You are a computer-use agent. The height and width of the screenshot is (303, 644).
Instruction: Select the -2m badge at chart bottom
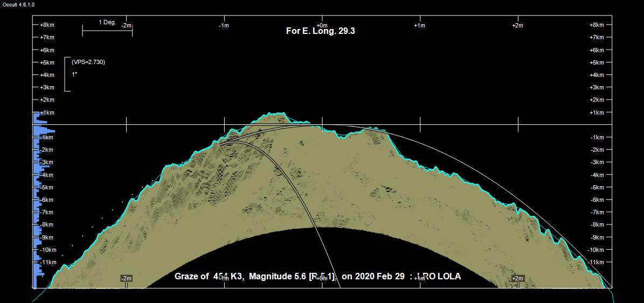tap(126, 278)
